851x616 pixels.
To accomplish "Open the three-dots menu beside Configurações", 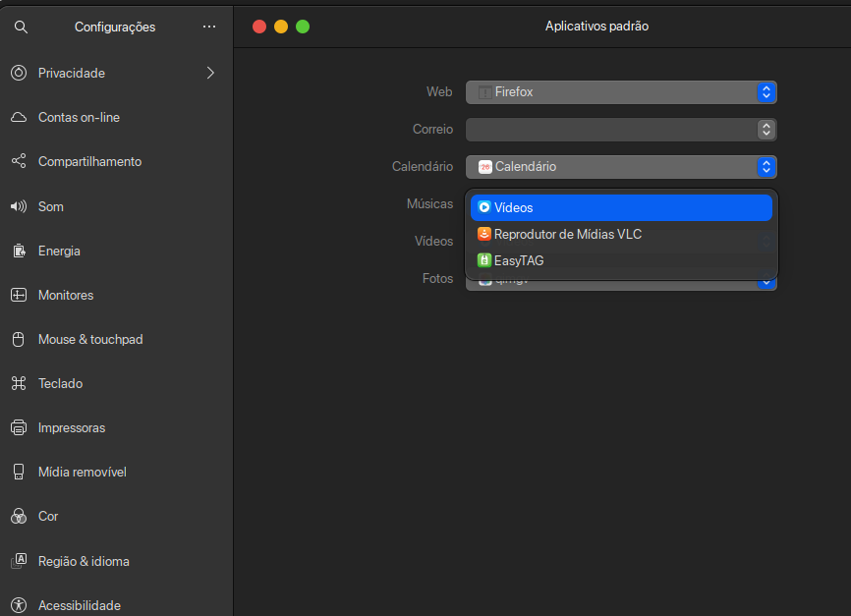I will 209,27.
